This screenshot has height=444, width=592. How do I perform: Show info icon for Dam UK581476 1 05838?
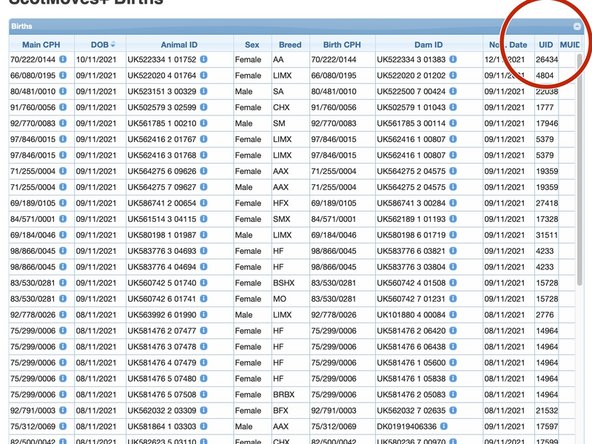[453, 379]
